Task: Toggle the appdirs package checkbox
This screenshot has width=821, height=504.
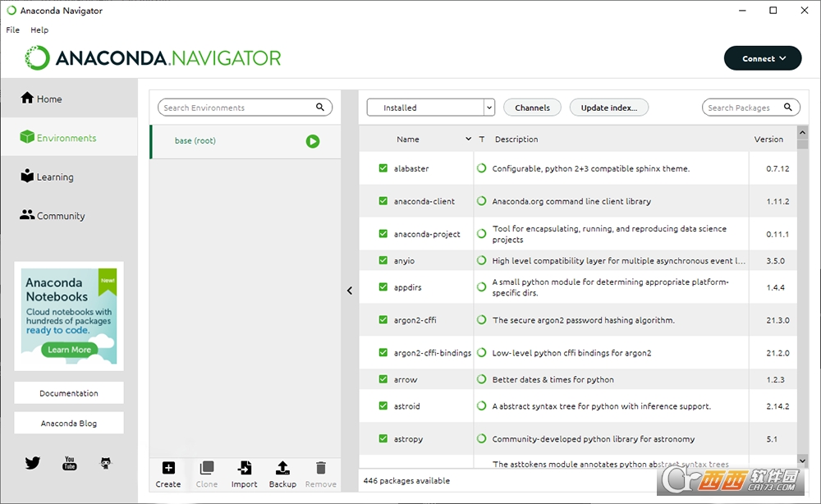Action: [x=383, y=286]
